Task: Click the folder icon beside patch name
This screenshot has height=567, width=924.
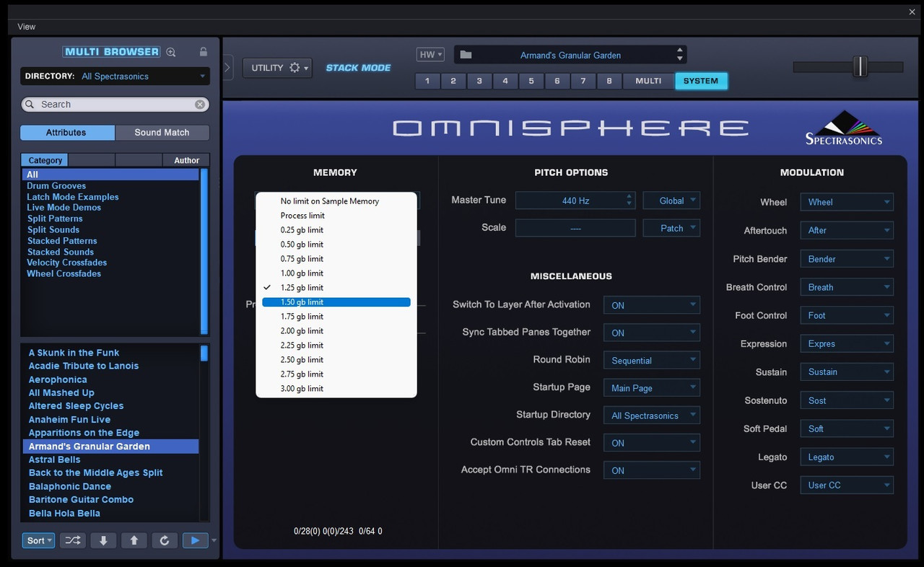Action: coord(466,55)
